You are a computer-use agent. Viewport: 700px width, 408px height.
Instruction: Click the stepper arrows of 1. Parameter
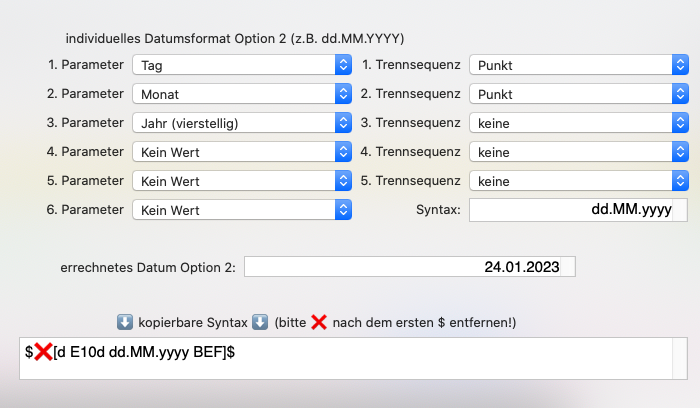(x=343, y=65)
